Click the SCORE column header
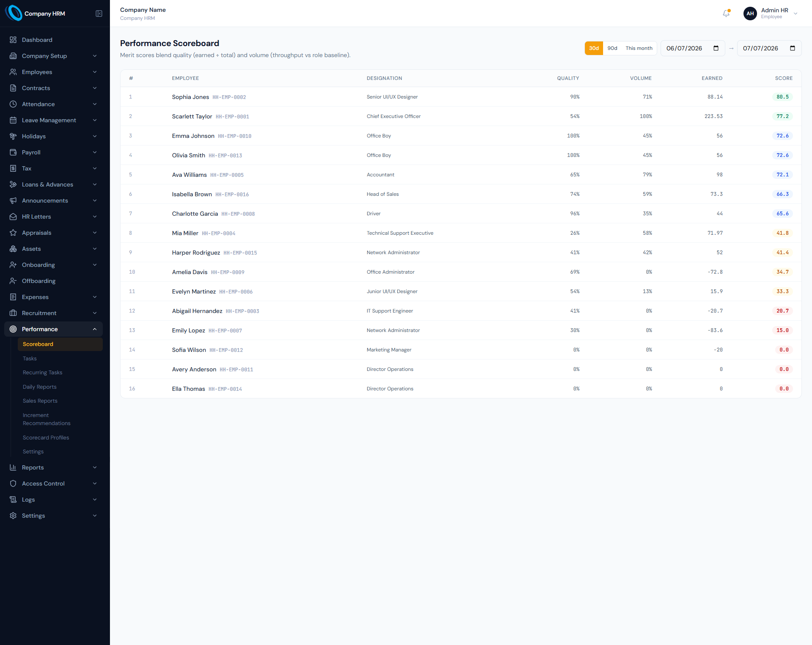 click(x=784, y=78)
